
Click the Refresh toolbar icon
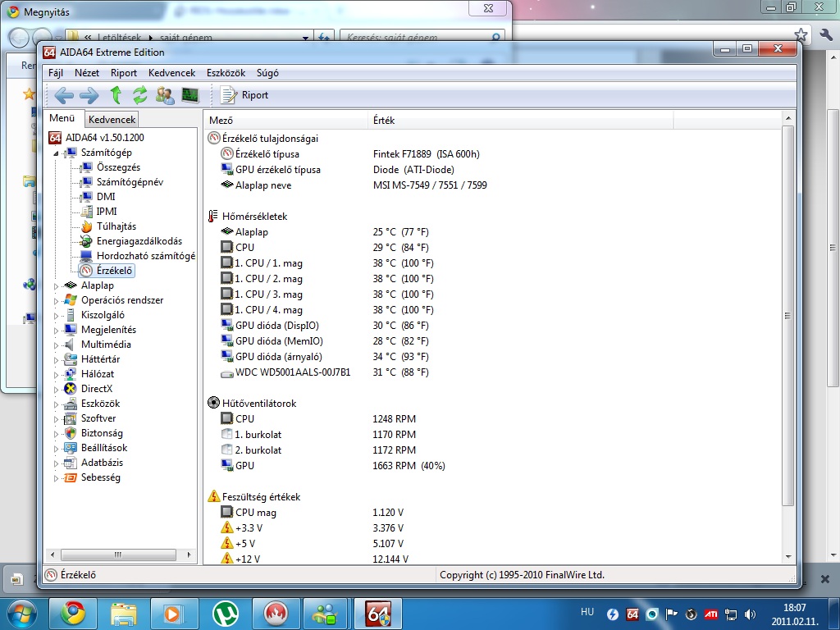click(x=139, y=95)
